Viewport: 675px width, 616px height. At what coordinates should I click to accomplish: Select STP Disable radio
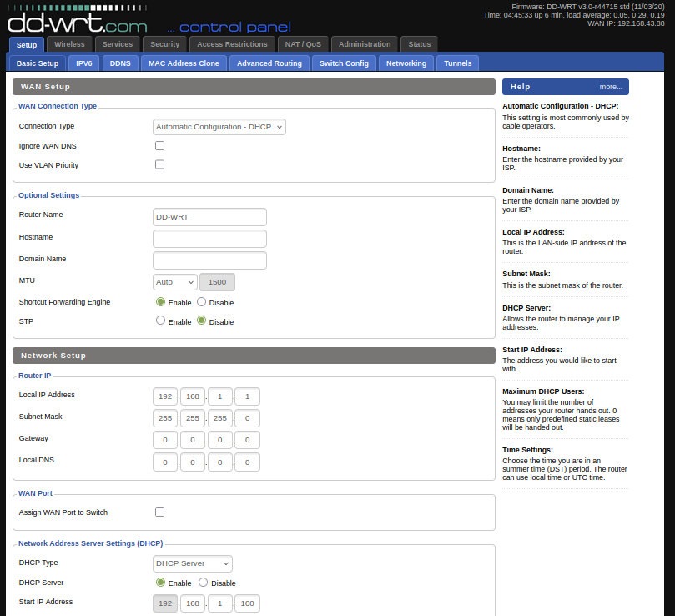(201, 321)
